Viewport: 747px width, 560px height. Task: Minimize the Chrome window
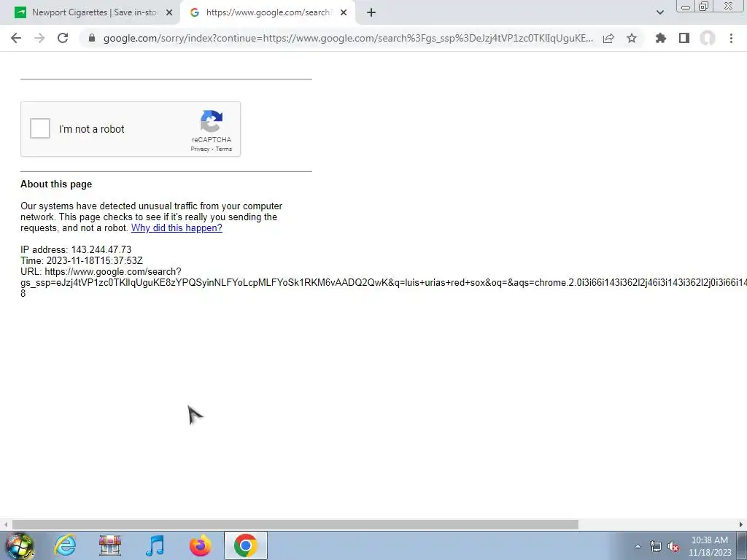(686, 6)
